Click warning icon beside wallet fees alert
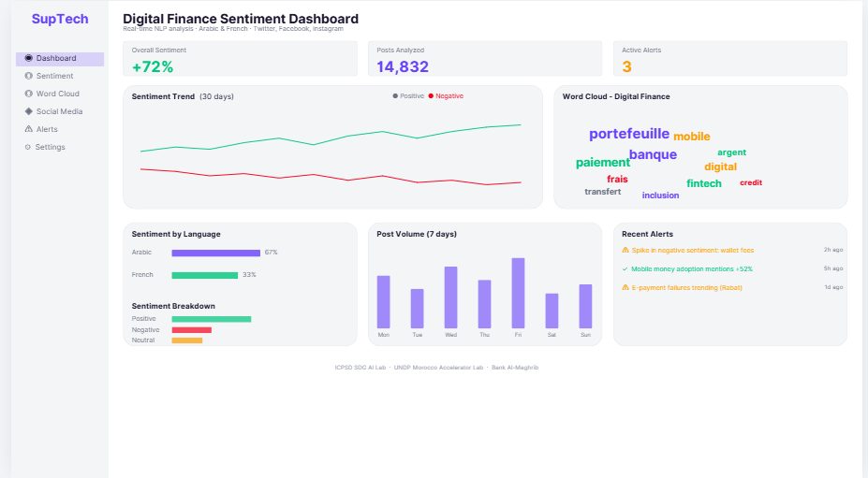 click(625, 250)
